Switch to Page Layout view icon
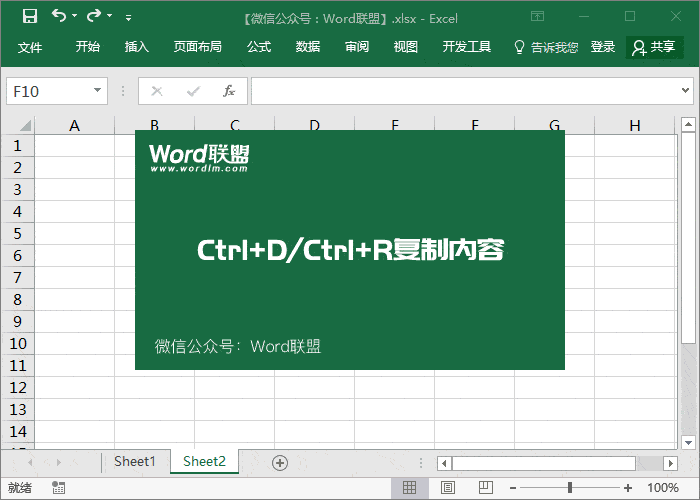This screenshot has height=500, width=700. pyautogui.click(x=448, y=488)
